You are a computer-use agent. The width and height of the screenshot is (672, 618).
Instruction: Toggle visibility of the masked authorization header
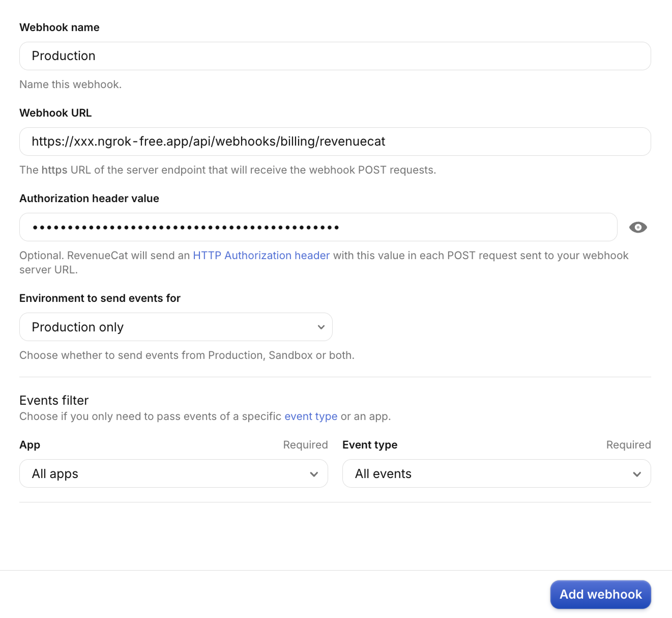637,227
